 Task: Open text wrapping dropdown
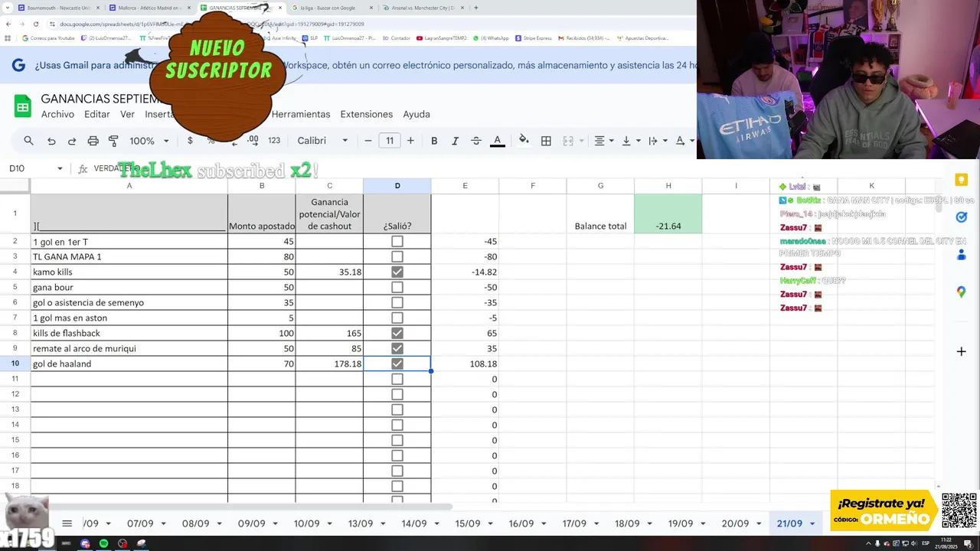coord(657,141)
